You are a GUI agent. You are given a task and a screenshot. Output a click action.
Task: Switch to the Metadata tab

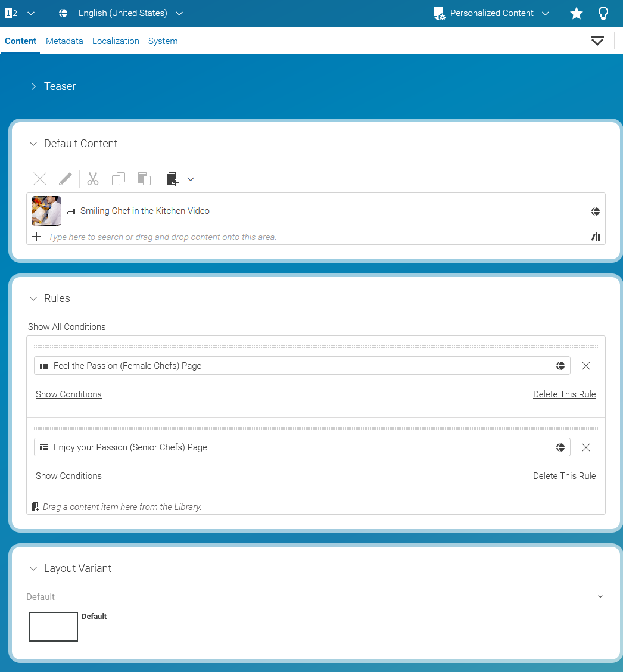pyautogui.click(x=64, y=41)
